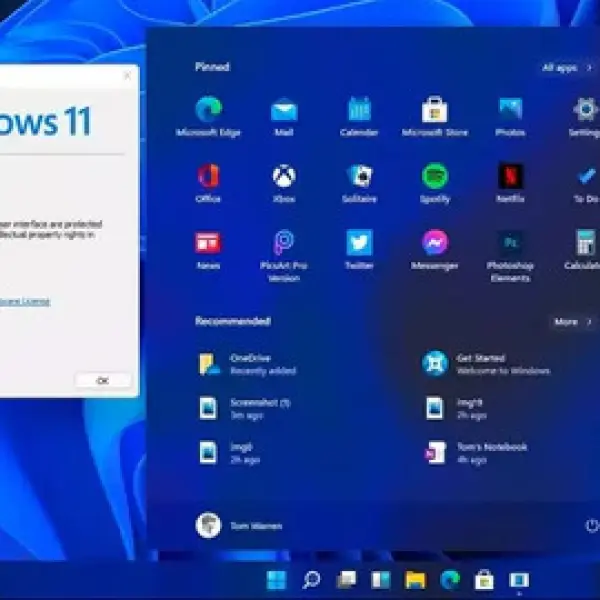Click OK in the About Windows dialog

(x=102, y=381)
